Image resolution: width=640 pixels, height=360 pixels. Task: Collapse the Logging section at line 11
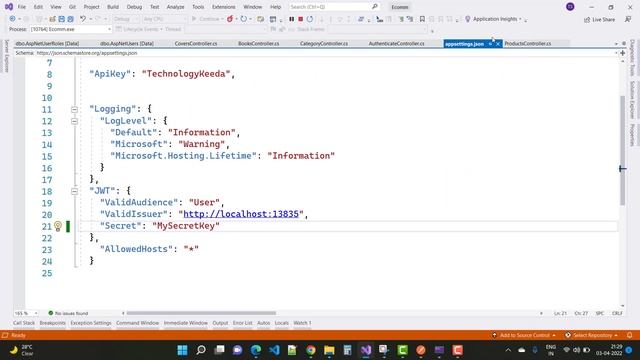click(74, 109)
